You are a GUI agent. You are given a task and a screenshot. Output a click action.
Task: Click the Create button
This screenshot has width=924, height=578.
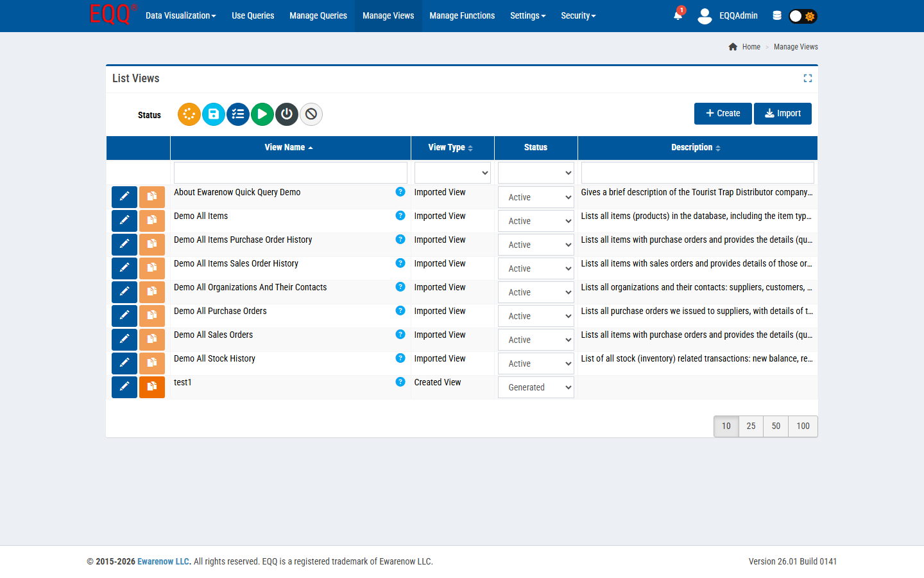[x=723, y=113]
